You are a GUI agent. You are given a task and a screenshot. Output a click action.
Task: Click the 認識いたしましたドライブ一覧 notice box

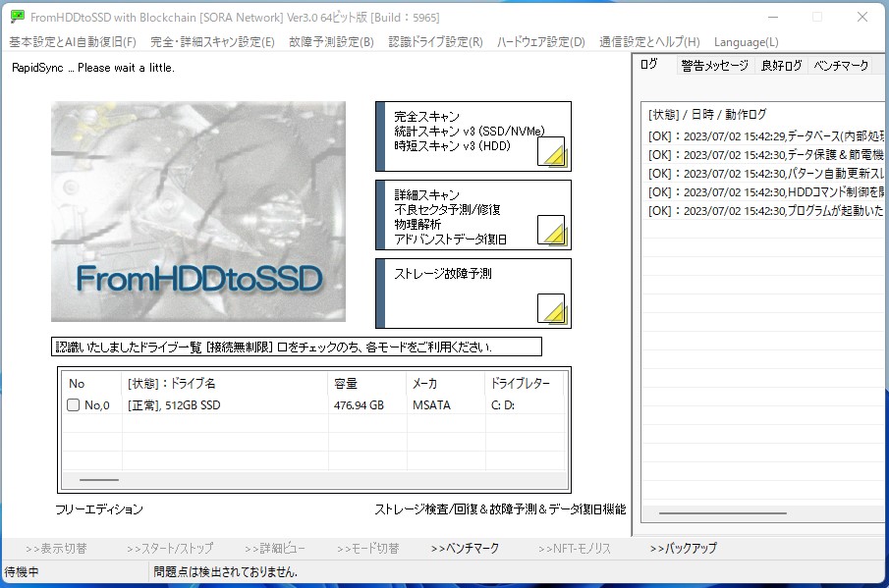[x=297, y=347]
